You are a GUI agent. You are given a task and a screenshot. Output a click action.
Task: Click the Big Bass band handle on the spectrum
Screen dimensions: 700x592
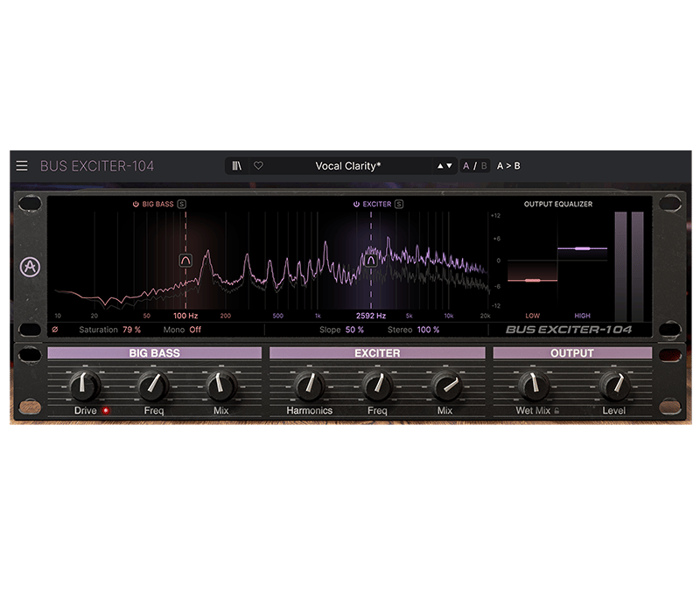[x=185, y=260]
